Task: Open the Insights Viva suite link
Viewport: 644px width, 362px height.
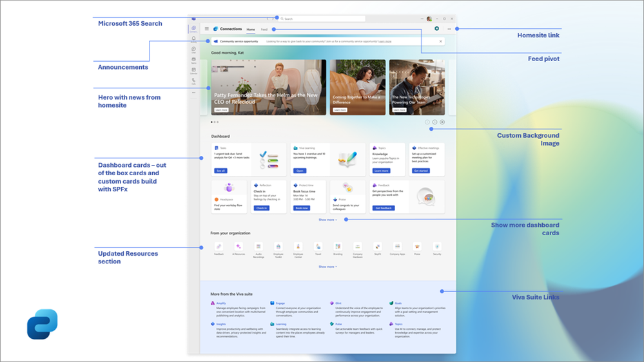Action: pyautogui.click(x=221, y=324)
